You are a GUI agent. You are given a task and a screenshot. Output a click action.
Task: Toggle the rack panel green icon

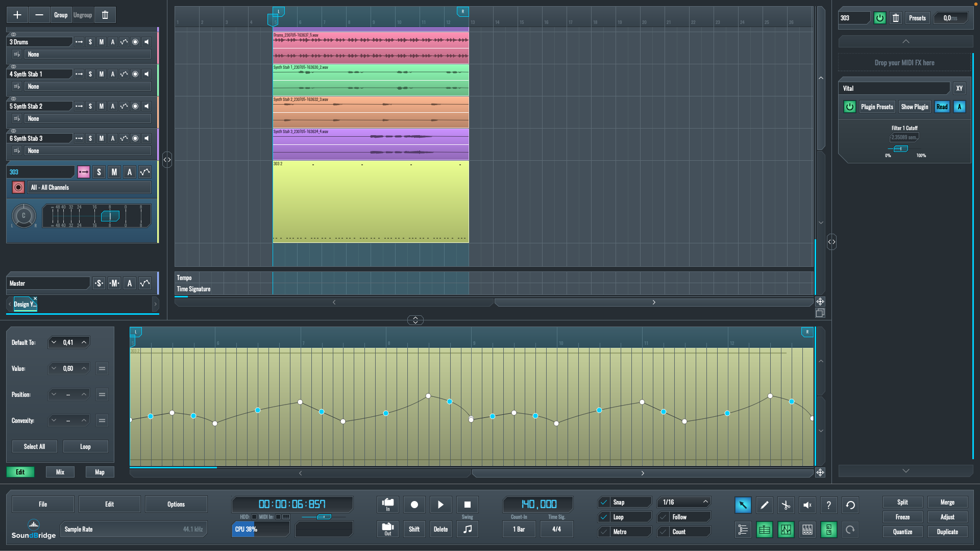(828, 530)
